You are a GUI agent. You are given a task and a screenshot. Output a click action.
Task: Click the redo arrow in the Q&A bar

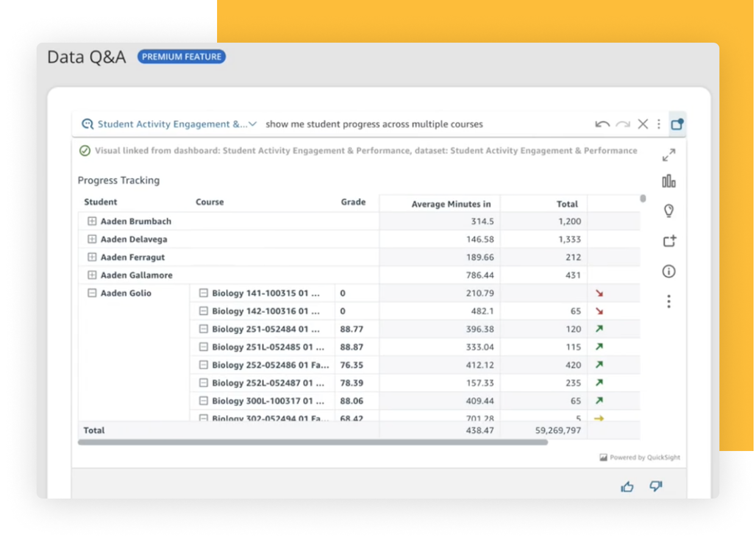(x=623, y=124)
